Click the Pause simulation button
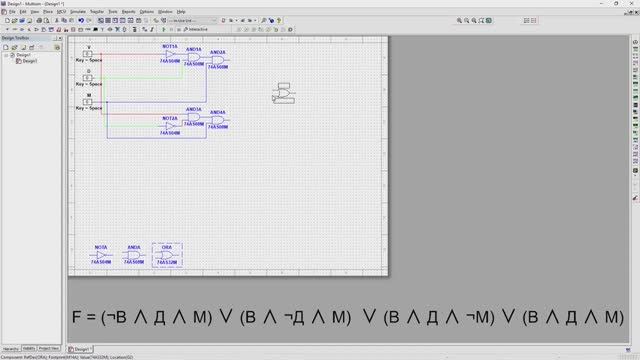This screenshot has height=360, width=640. pyautogui.click(x=171, y=29)
